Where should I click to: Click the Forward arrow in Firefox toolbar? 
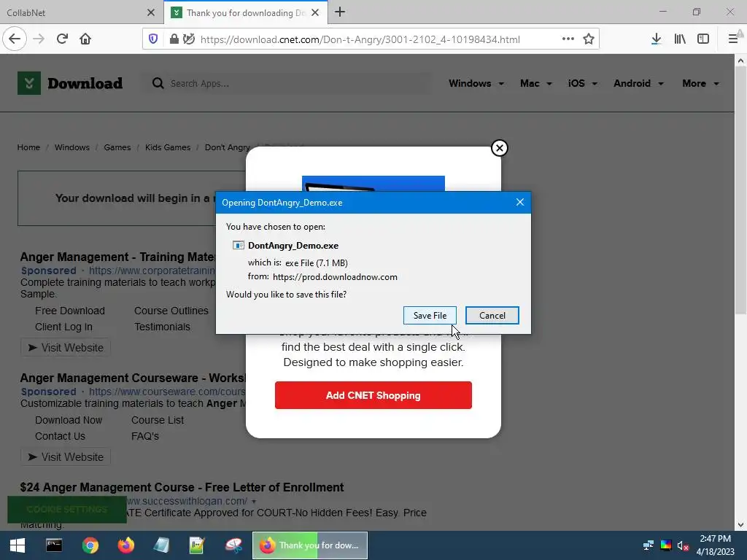click(39, 39)
